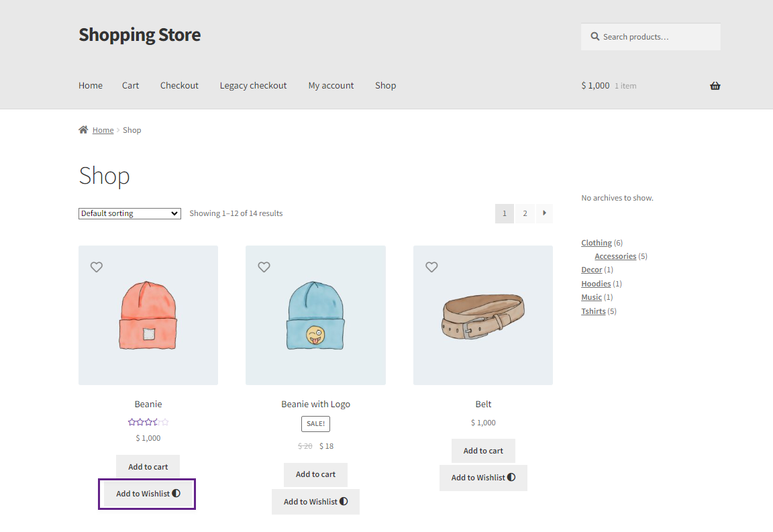773x532 pixels.
Task: Click the Beanie star rating
Action: (148, 422)
